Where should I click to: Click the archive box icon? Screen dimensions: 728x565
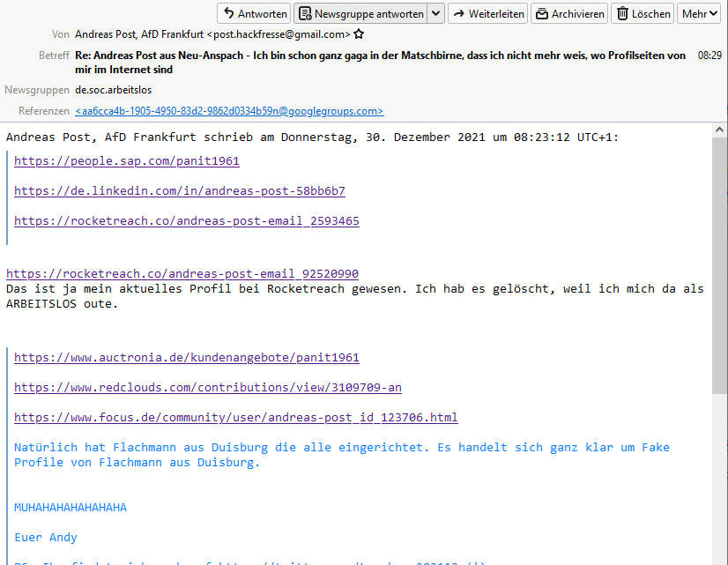(542, 14)
